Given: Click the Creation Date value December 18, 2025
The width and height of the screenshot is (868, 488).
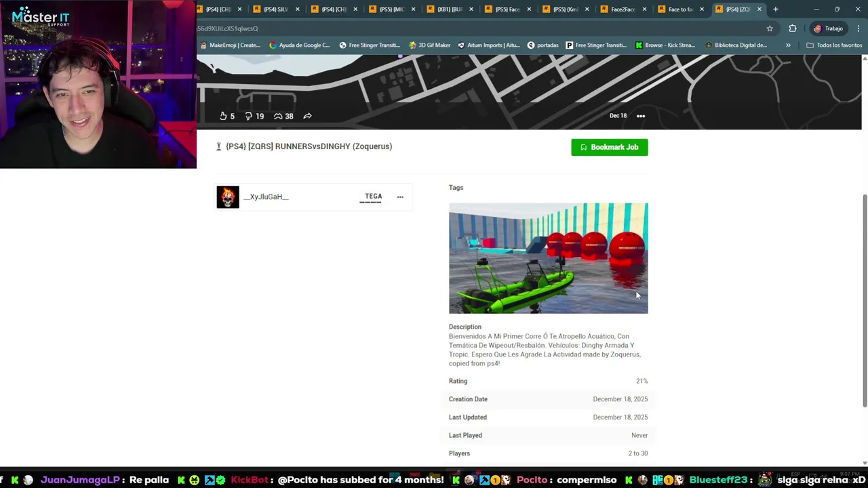Looking at the screenshot, I should tap(620, 399).
